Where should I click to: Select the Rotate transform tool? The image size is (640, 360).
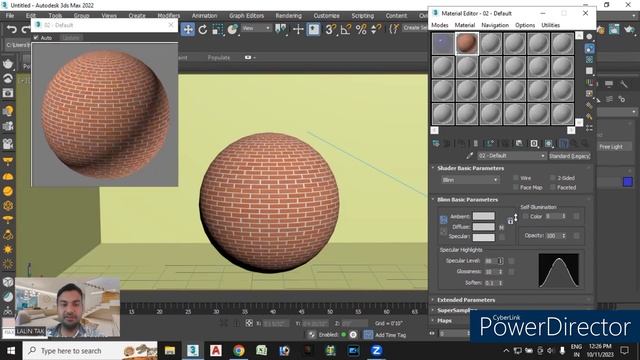tap(203, 29)
